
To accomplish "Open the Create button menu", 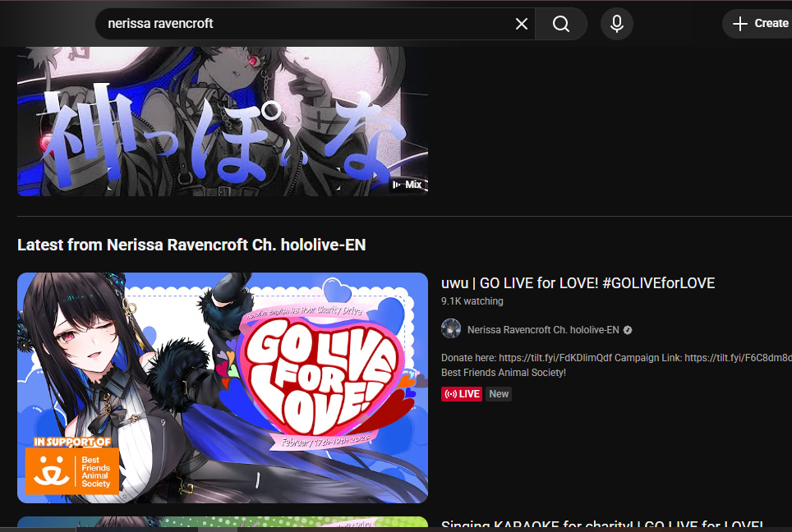I will point(759,24).
